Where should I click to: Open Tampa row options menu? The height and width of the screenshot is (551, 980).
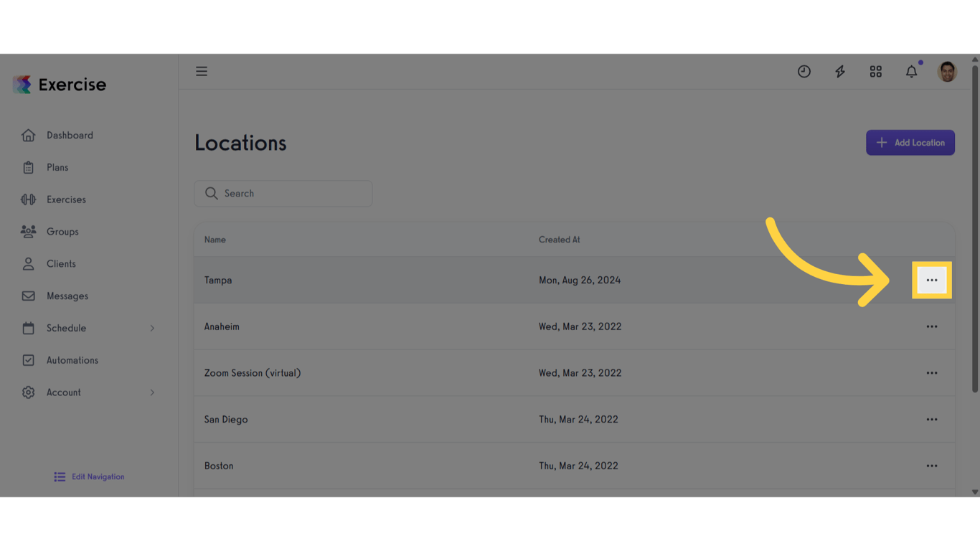[x=931, y=280]
